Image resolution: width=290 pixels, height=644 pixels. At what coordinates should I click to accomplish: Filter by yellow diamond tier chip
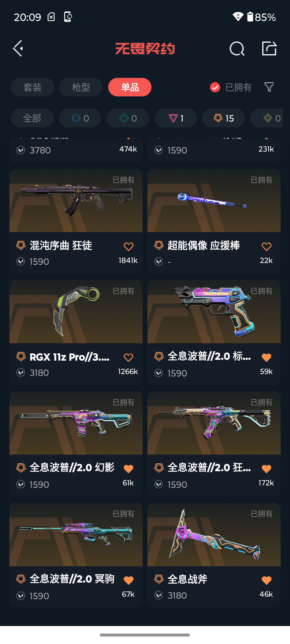267,118
